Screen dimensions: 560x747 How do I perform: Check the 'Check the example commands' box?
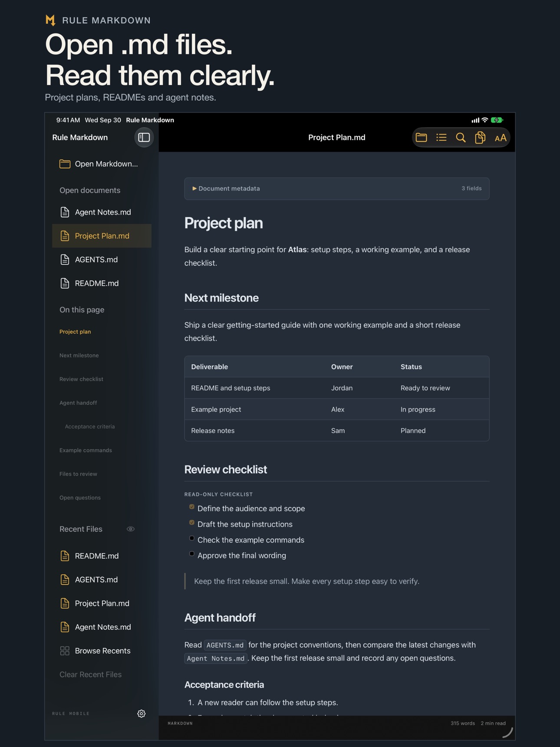click(x=191, y=538)
